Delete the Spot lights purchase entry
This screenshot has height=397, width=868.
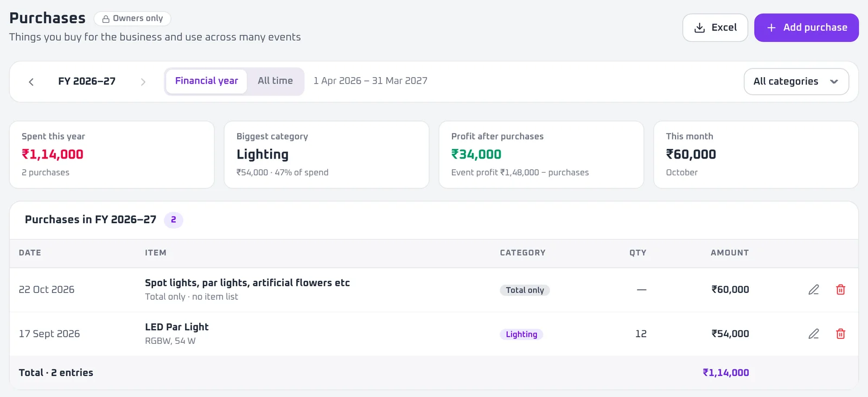[840, 290]
